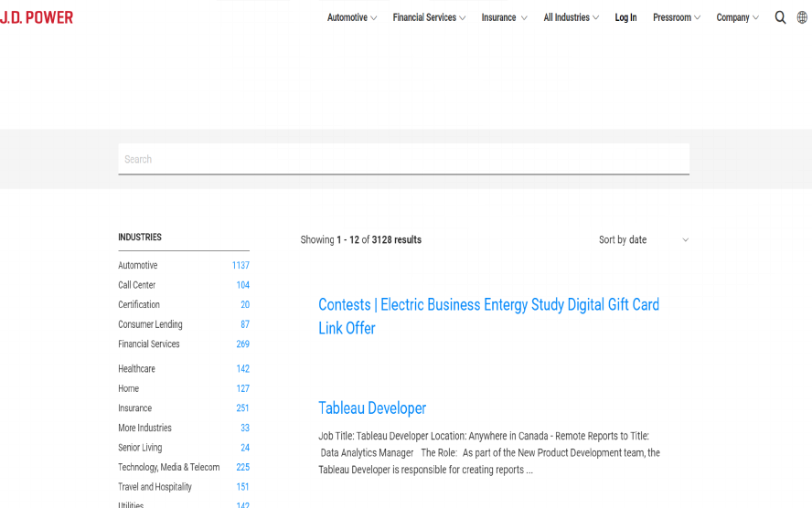Click the search magnifier icon
This screenshot has width=812, height=508.
pos(780,17)
